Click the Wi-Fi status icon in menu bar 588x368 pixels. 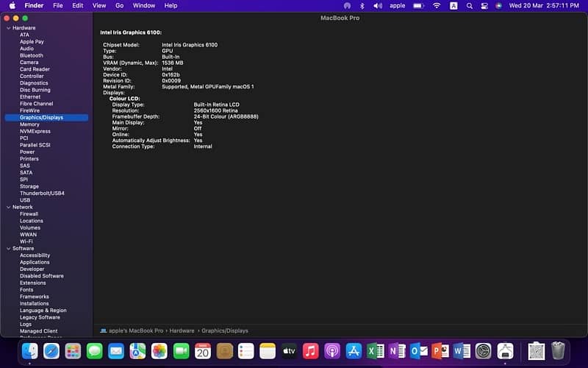click(x=437, y=5)
